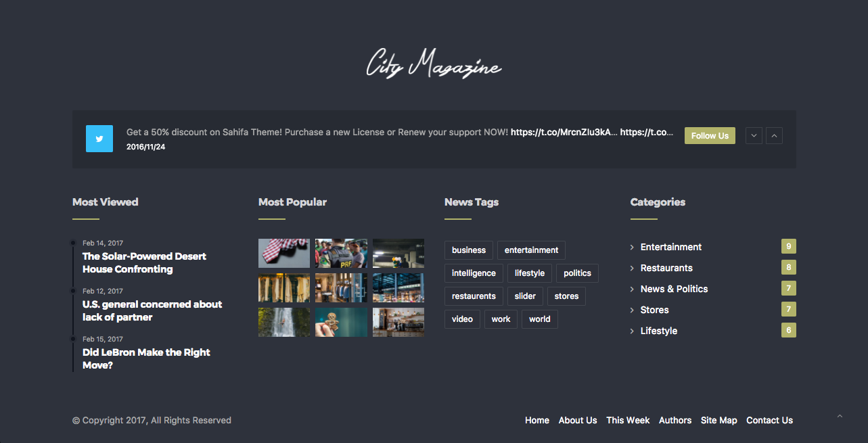Viewport: 868px width, 443px height.
Task: Open the waterfall popular post thumbnail
Action: 284,322
